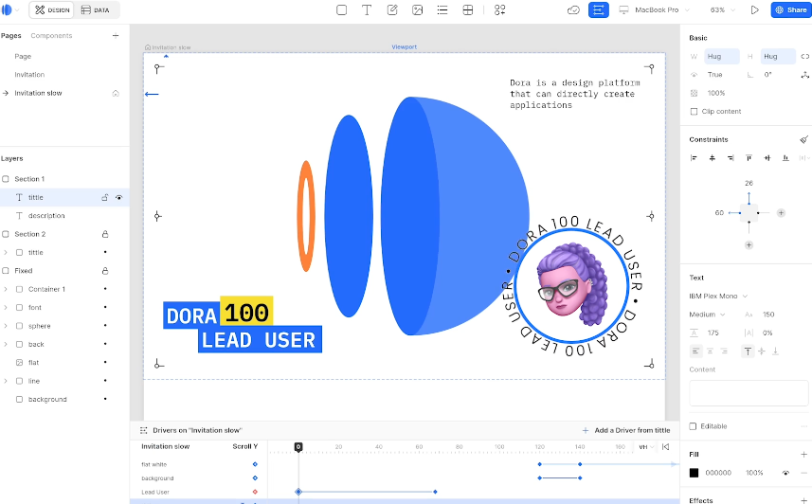Select the List tool
This screenshot has width=812, height=504.
coord(442,9)
